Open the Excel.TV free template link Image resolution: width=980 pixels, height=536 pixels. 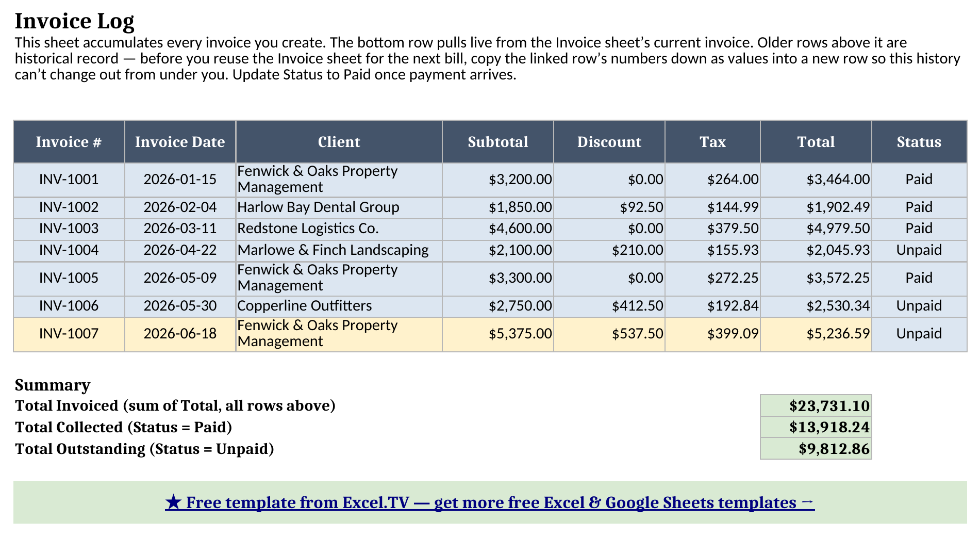click(490, 502)
